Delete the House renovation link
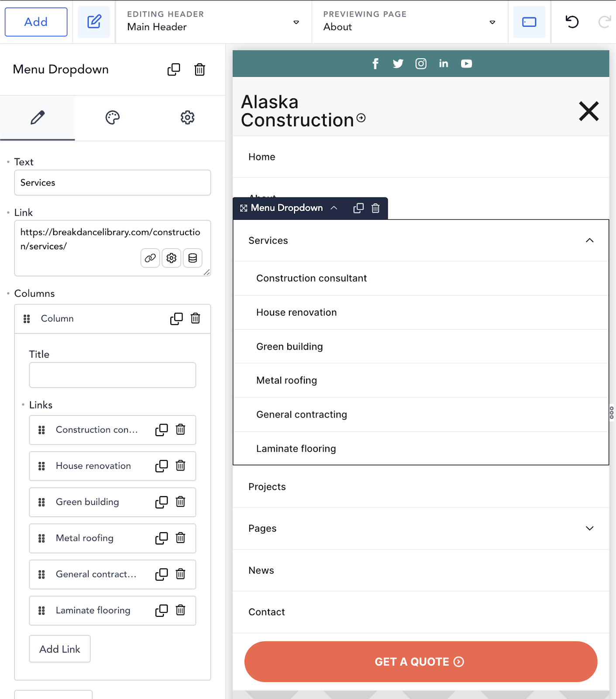The image size is (616, 699). [x=181, y=466]
